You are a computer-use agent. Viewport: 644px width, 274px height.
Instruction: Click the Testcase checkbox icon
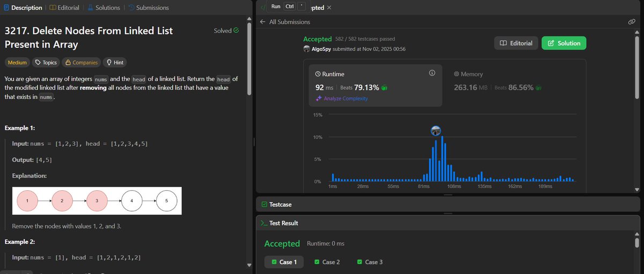click(x=264, y=204)
